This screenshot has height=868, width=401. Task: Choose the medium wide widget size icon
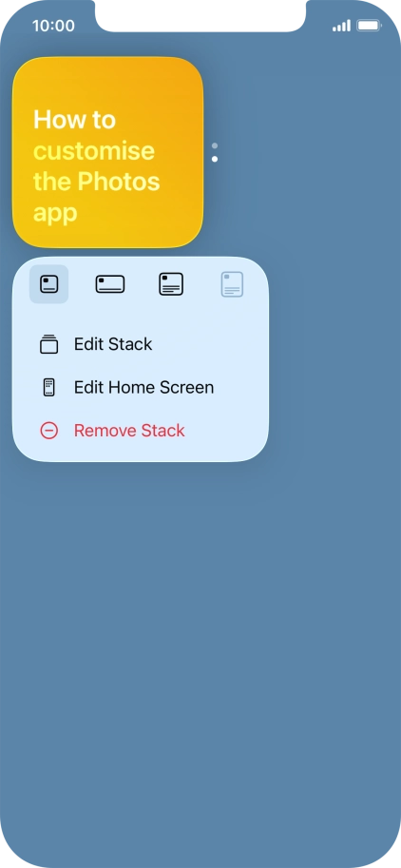[x=110, y=284]
